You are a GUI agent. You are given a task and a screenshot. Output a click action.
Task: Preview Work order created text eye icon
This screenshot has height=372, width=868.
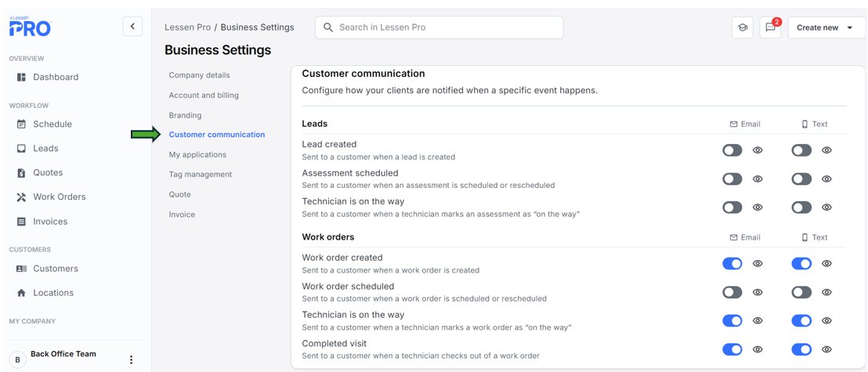[826, 263]
